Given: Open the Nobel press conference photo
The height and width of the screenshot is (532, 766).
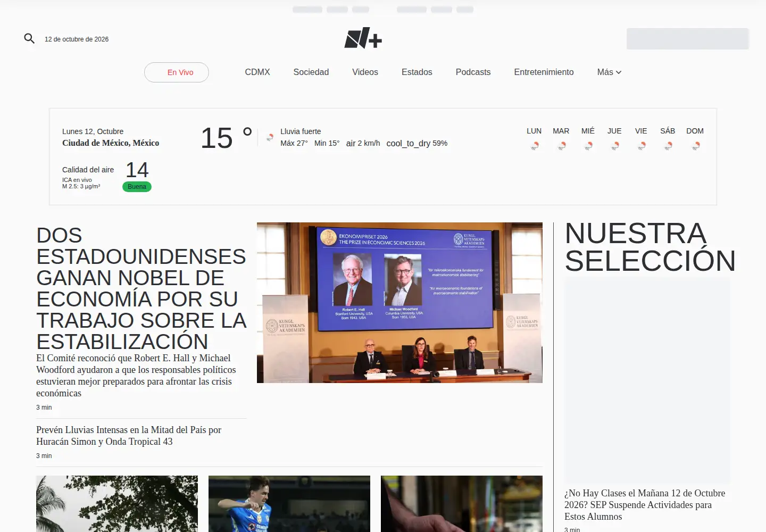Looking at the screenshot, I should tap(399, 303).
